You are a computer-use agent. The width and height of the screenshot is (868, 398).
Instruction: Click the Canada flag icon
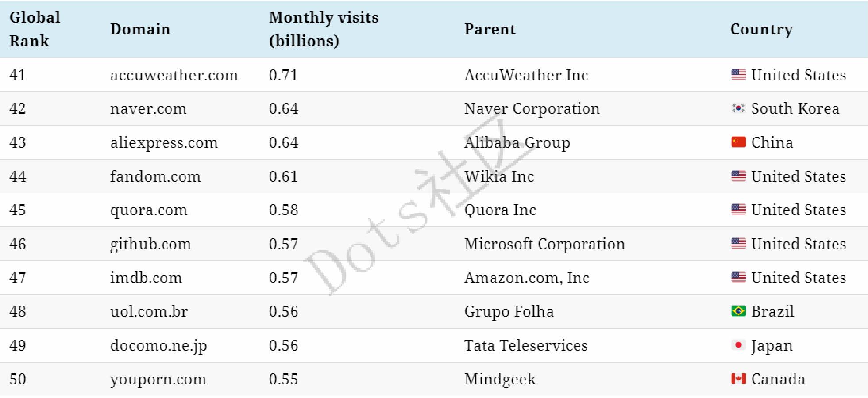coord(738,379)
